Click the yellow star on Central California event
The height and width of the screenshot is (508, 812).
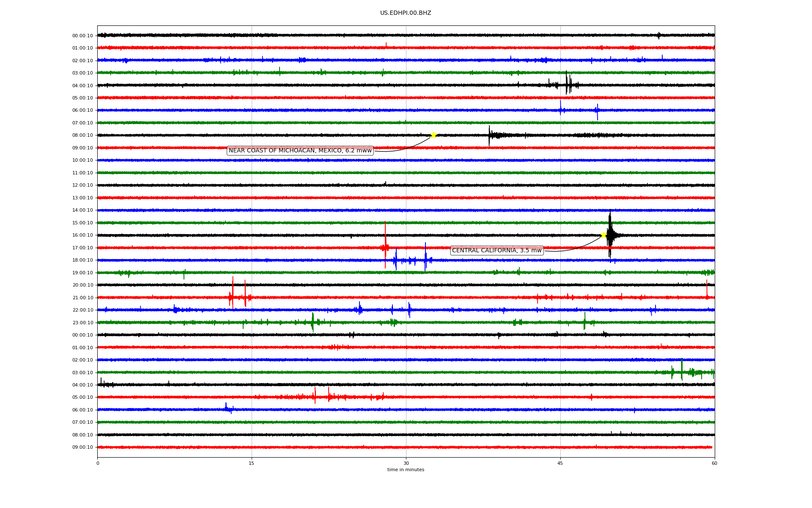tap(604, 235)
